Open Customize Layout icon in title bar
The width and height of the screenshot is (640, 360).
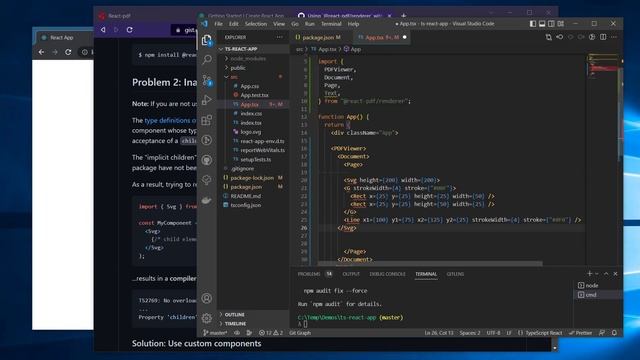click(561, 24)
